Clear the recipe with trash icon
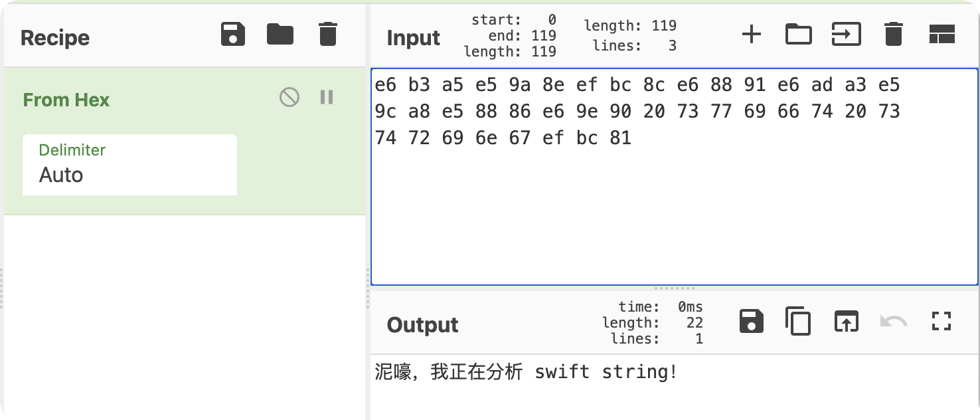The image size is (980, 420). point(327,35)
